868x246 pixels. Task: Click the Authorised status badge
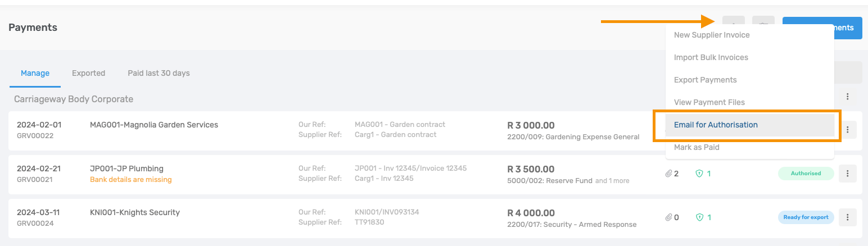(806, 174)
